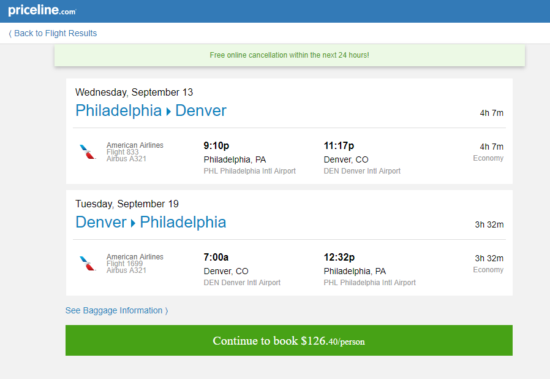Click American Airlines logo for Flight 833
This screenshot has height=379, width=550.
tap(87, 152)
